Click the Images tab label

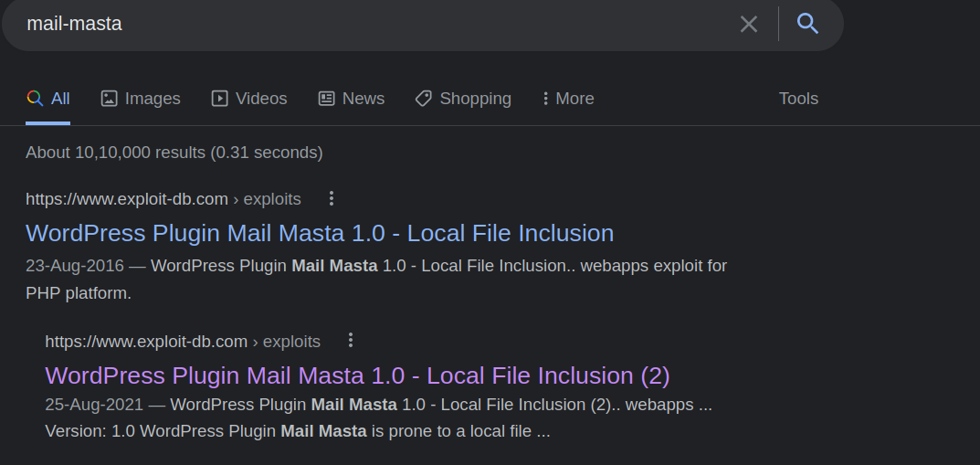pos(153,99)
